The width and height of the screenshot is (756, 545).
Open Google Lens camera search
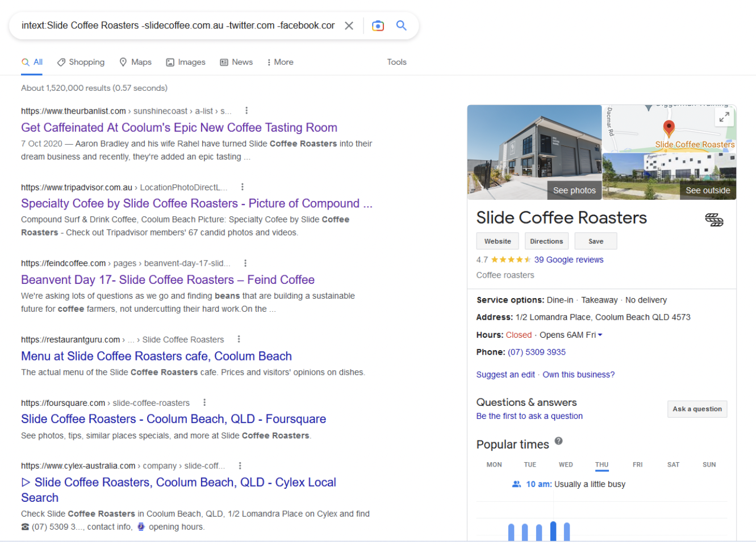pos(378,26)
